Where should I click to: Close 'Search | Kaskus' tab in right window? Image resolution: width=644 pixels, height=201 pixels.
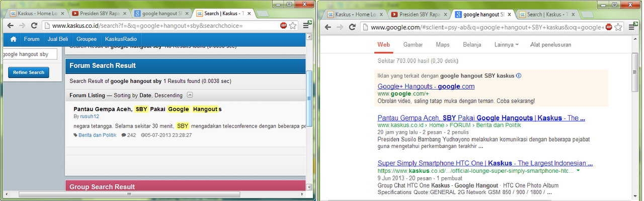(x=574, y=15)
